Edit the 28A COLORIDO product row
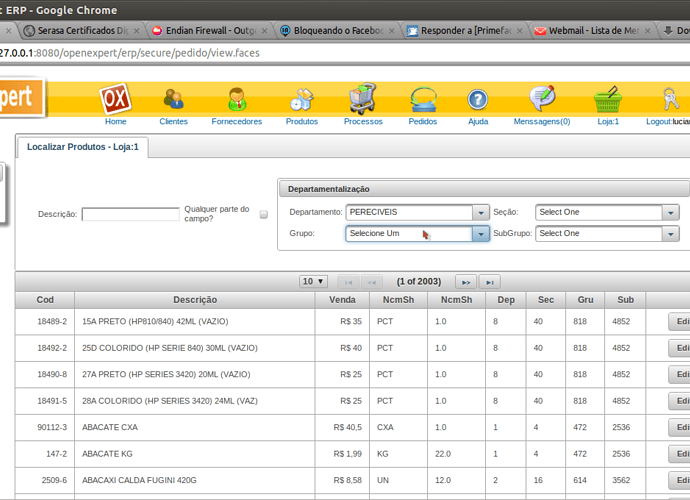Viewport: 690px width, 500px height. [x=679, y=401]
